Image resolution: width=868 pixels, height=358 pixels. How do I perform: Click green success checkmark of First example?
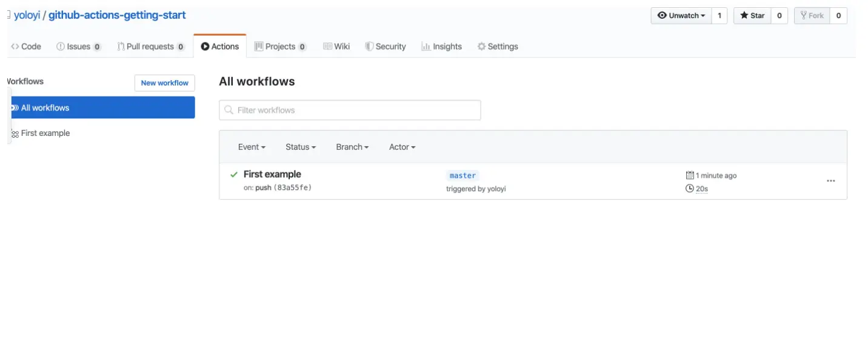234,175
